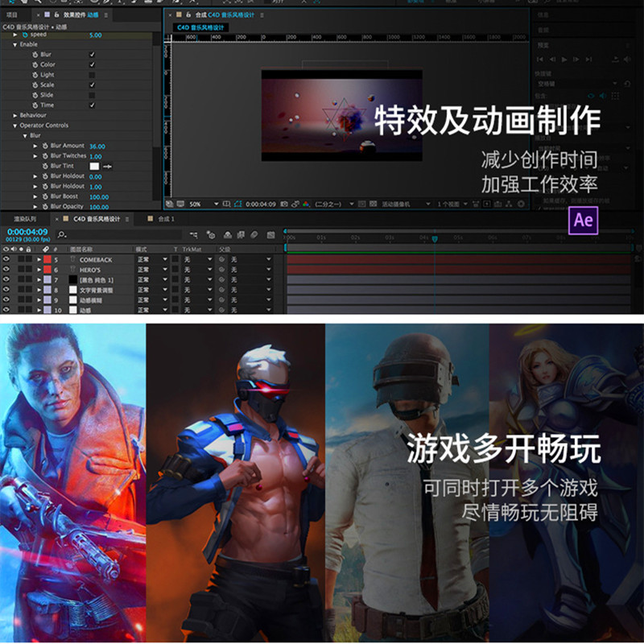
Task: Select the C4D 音乐风格设计 viewer breadcrumb tab
Action: click(x=200, y=27)
